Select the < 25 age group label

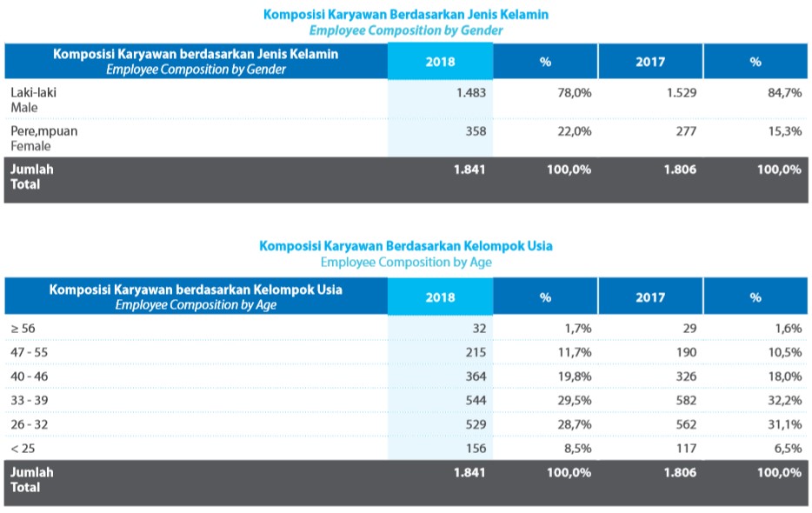[x=23, y=449]
